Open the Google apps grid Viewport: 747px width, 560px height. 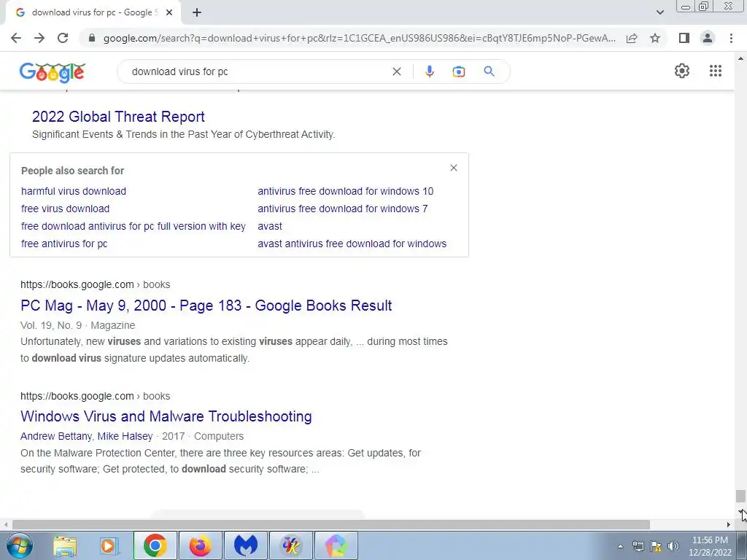[x=715, y=71]
